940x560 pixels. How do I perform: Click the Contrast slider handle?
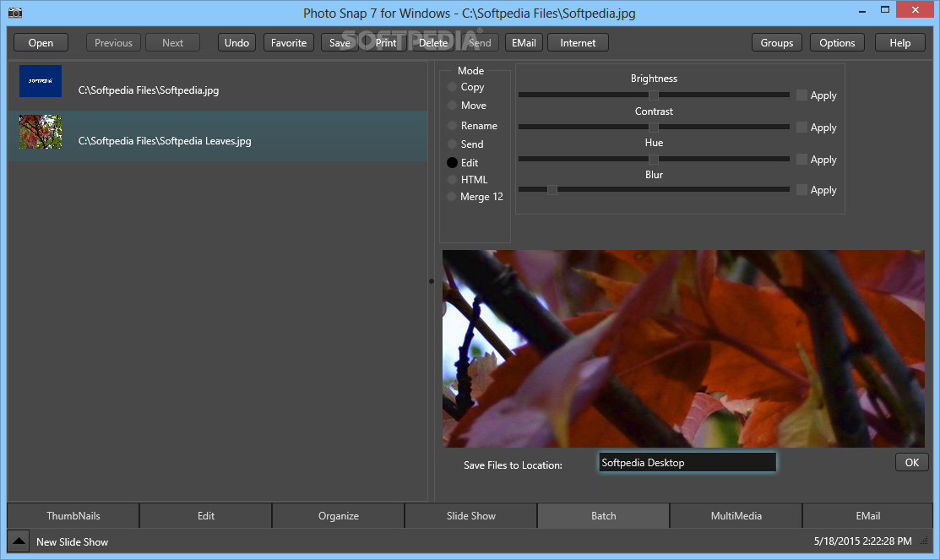[x=654, y=127]
